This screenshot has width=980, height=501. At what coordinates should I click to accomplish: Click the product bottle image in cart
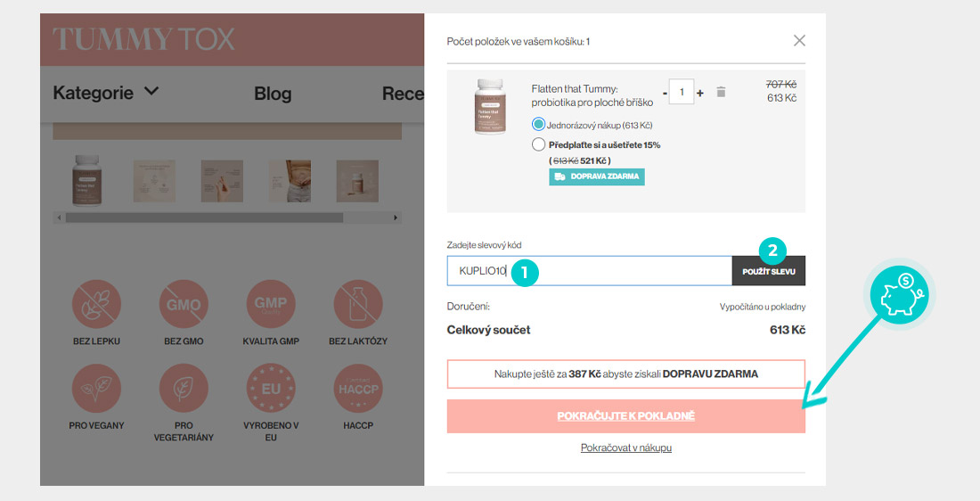(x=489, y=106)
